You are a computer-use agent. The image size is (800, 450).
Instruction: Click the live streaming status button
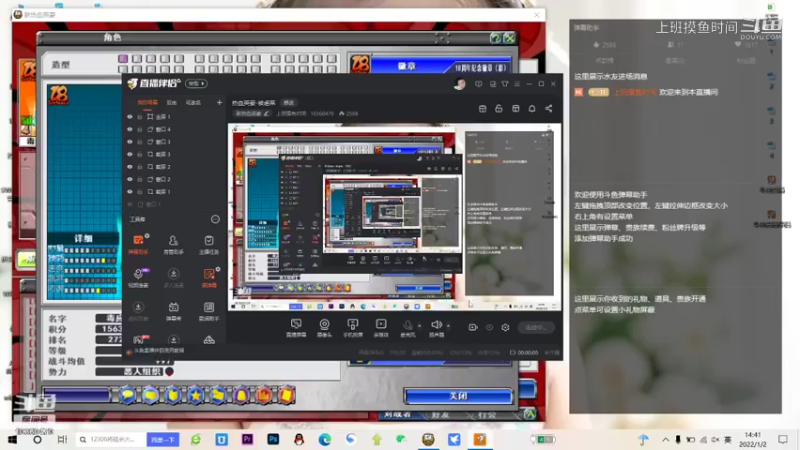(x=536, y=328)
